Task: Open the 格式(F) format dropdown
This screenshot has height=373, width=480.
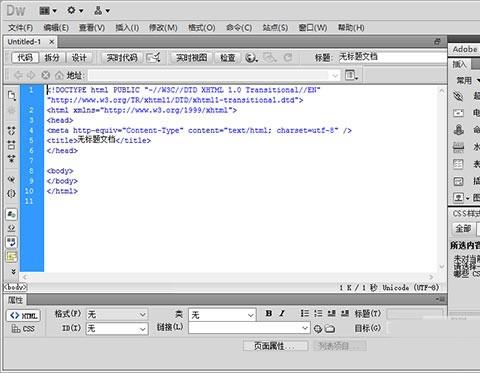Action: [117, 314]
